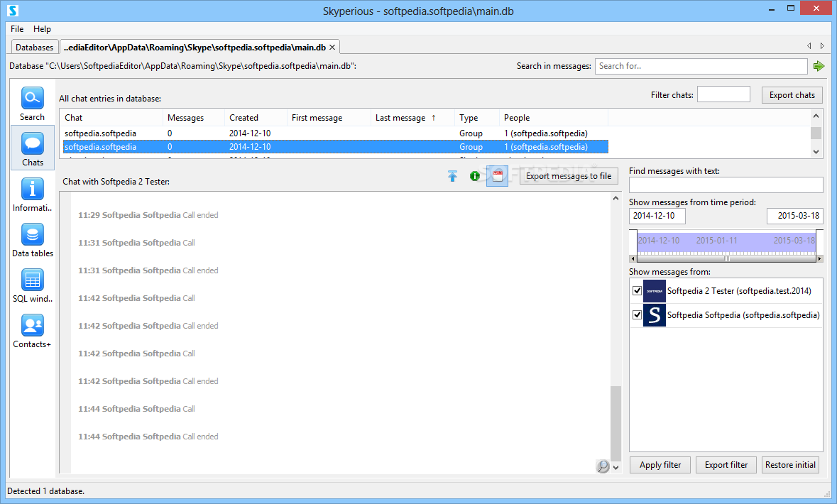
Task: Open the Contacts+ sidebar page
Action: click(x=32, y=331)
